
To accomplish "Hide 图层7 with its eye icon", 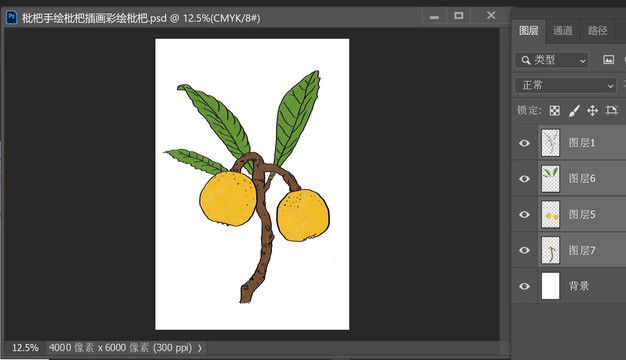I will coord(524,250).
